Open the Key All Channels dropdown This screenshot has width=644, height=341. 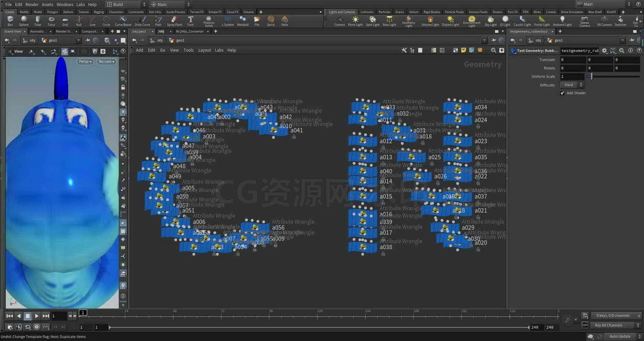(616, 325)
